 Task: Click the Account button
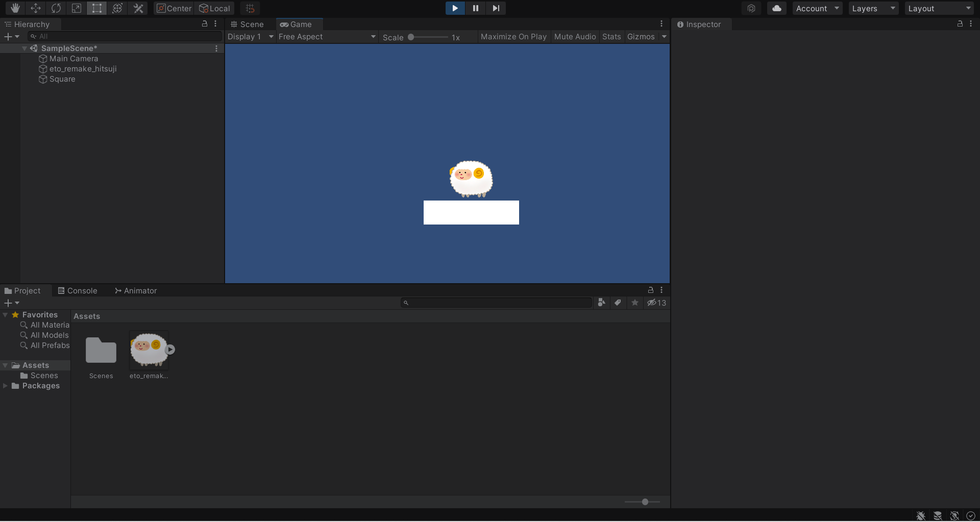pyautogui.click(x=817, y=8)
